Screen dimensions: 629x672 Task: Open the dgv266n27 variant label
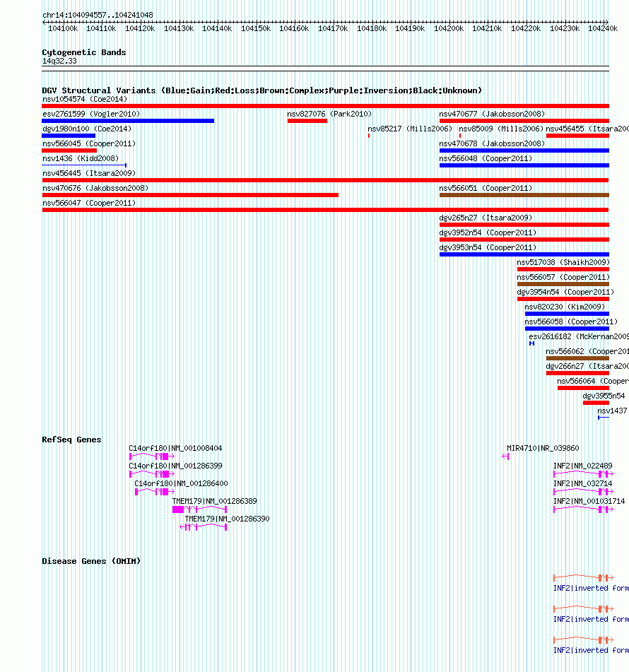pos(587,367)
